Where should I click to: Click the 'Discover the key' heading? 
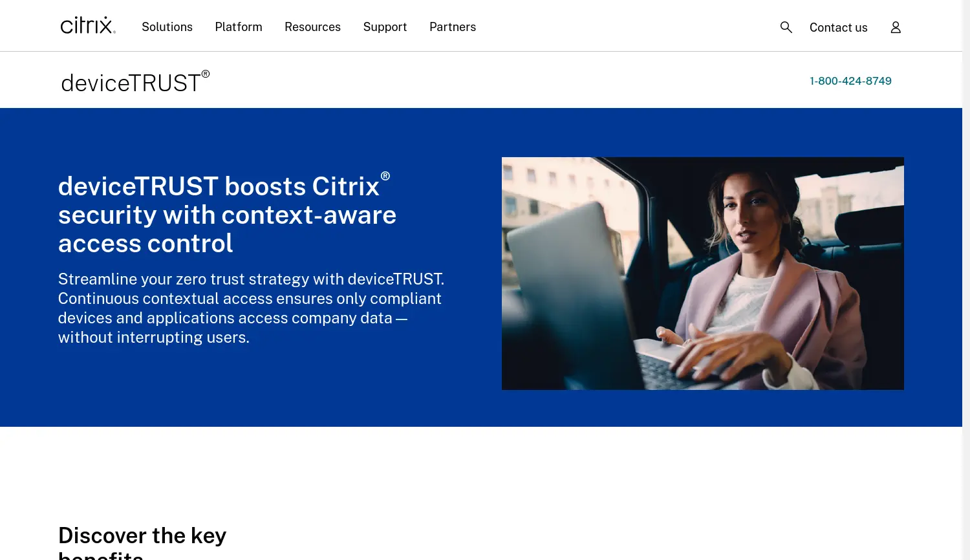[142, 541]
